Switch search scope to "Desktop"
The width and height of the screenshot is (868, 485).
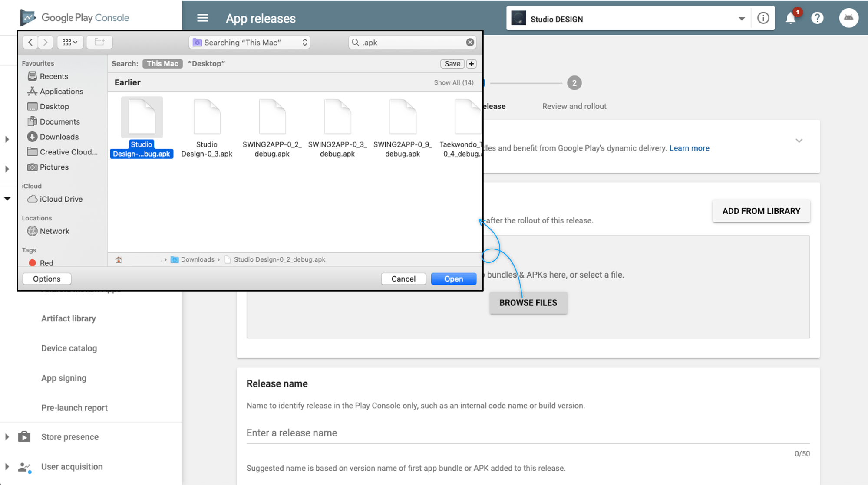click(x=206, y=64)
